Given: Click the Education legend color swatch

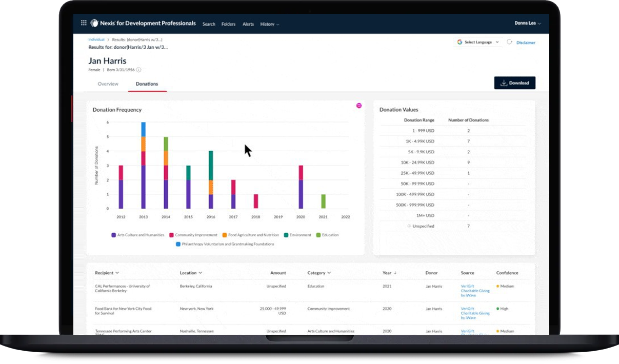Looking at the screenshot, I should pyautogui.click(x=318, y=235).
